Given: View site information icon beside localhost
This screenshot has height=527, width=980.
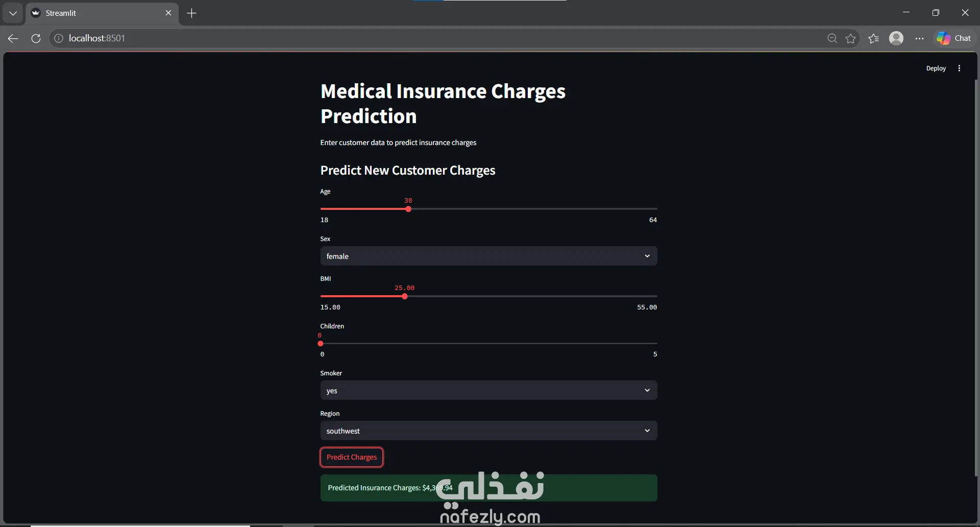Looking at the screenshot, I should (x=59, y=38).
